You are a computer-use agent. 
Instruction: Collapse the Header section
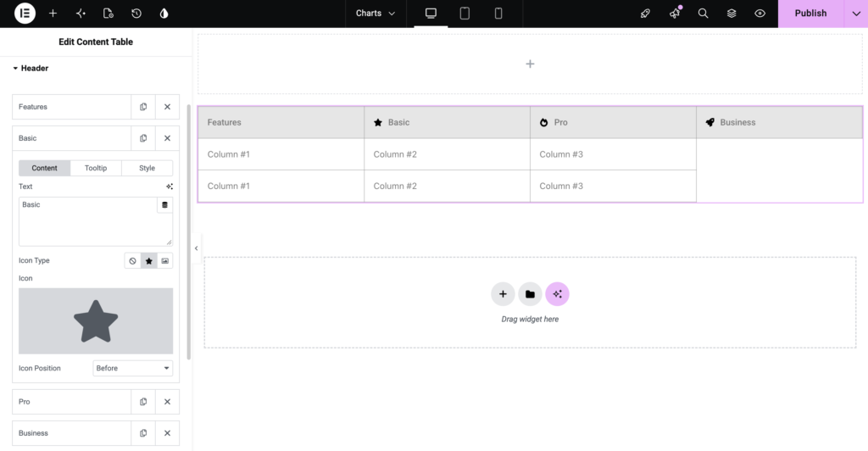pyautogui.click(x=31, y=68)
